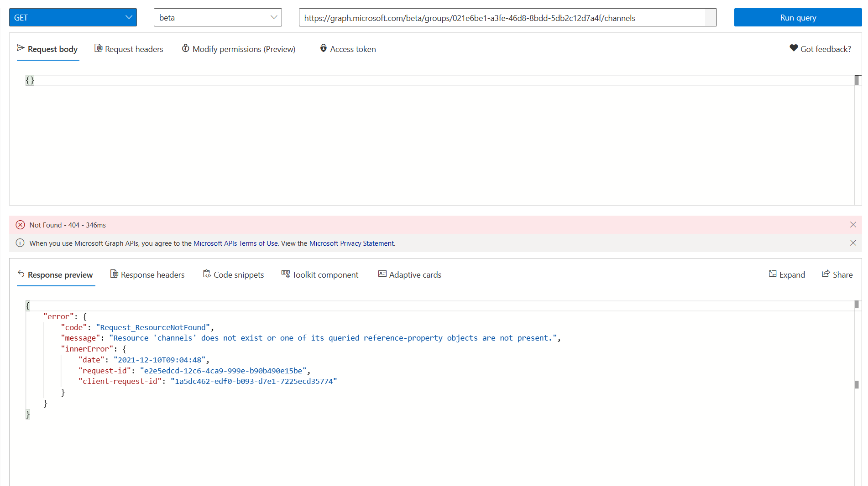Switch to the Response headers tab
This screenshot has height=486, width=868.
[x=147, y=274]
